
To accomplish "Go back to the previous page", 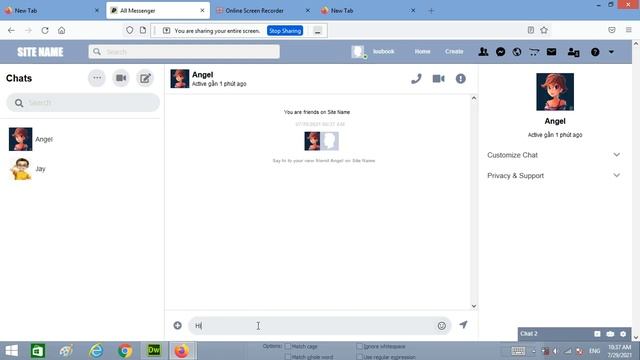I will point(11,30).
